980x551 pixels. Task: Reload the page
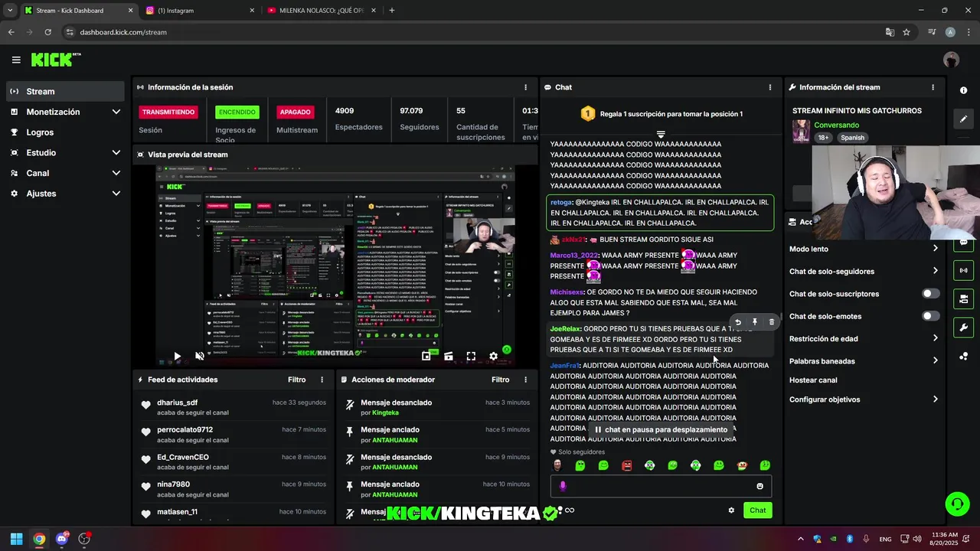pyautogui.click(x=47, y=32)
